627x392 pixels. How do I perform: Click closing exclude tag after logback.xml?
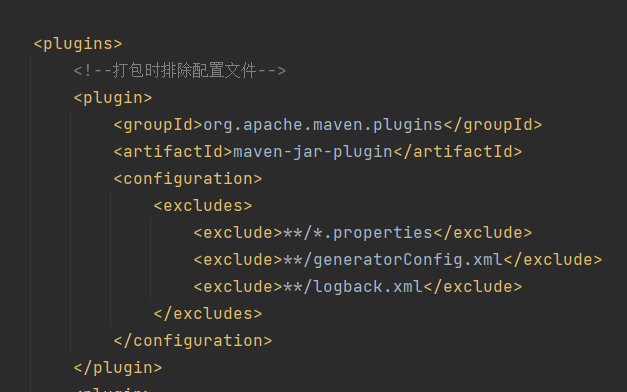(x=473, y=287)
